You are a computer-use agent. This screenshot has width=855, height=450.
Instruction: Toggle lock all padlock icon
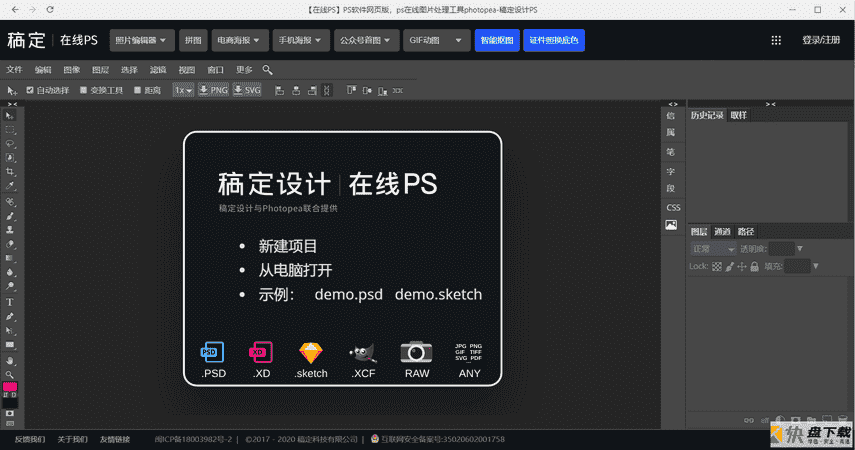pos(755,267)
